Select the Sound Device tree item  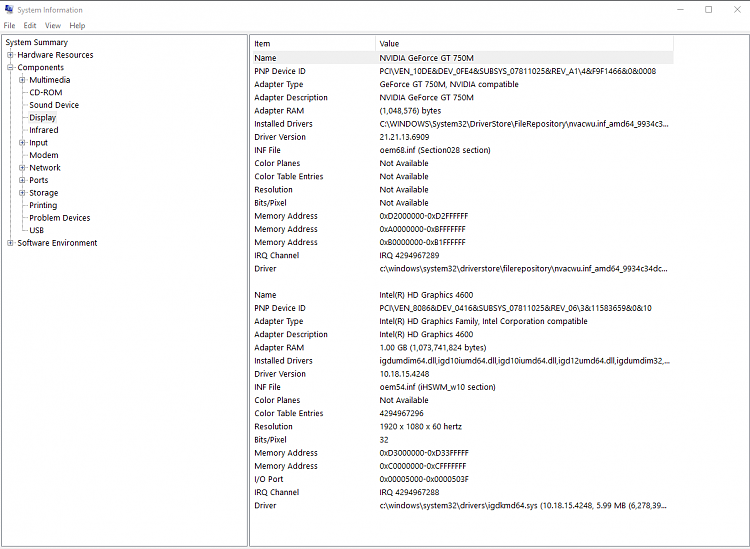(54, 105)
